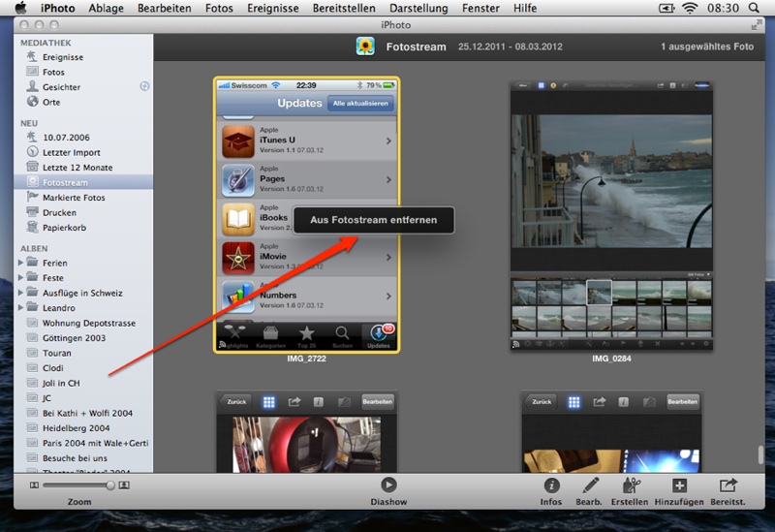The height and width of the screenshot is (532, 775).
Task: Select the blue light photo thumbnail
Action: (x=611, y=431)
